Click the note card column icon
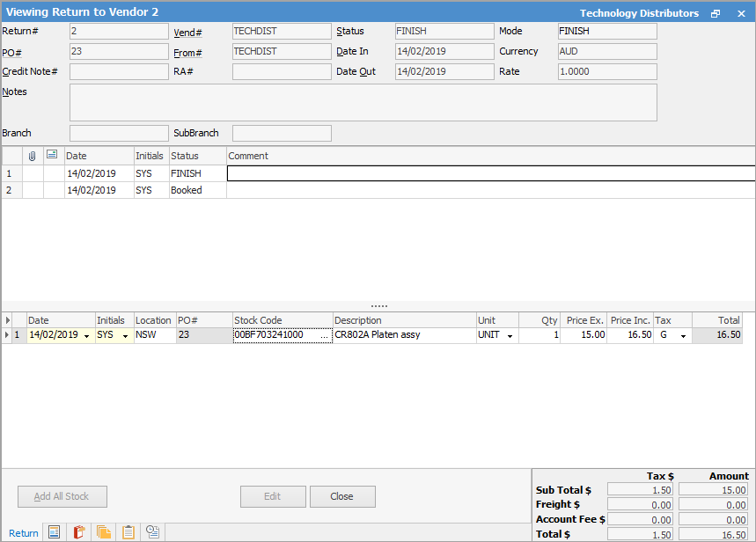The width and height of the screenshot is (756, 542). 53,156
